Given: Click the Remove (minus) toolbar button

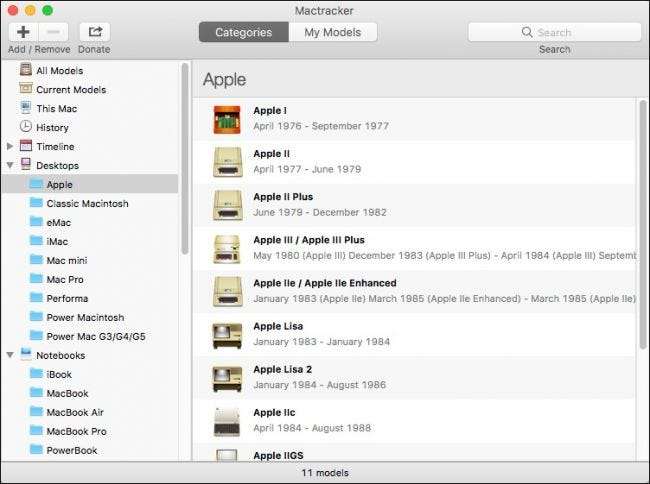Looking at the screenshot, I should pos(55,32).
